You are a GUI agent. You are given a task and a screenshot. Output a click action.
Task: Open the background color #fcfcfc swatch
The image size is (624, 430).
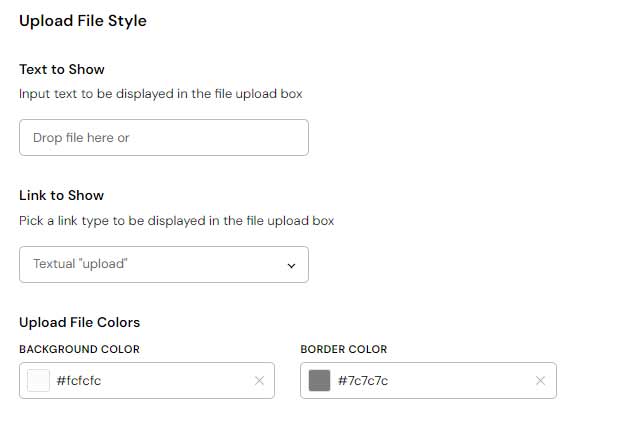[x=38, y=381]
